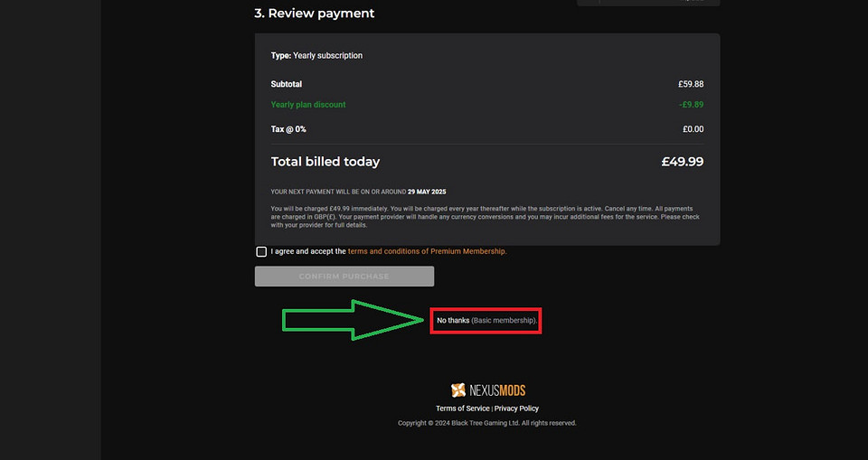The width and height of the screenshot is (868, 460).
Task: Click the "Type: Yearly subscription" text
Action: click(x=316, y=56)
